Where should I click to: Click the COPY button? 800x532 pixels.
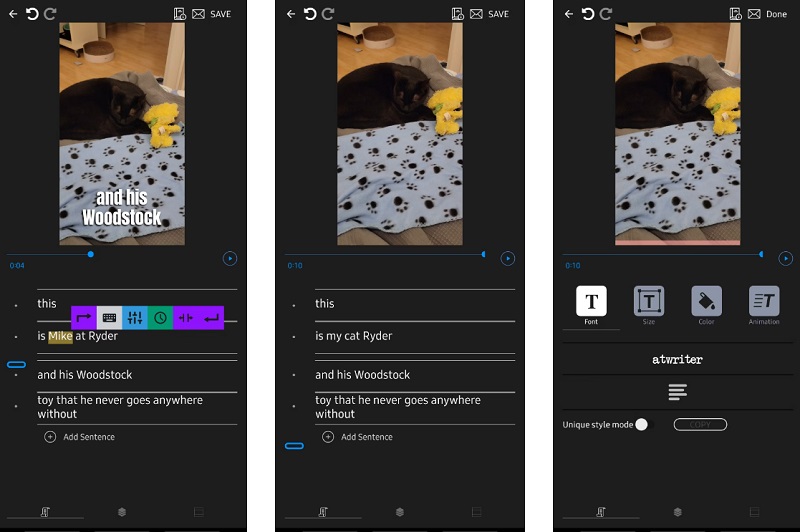[700, 425]
